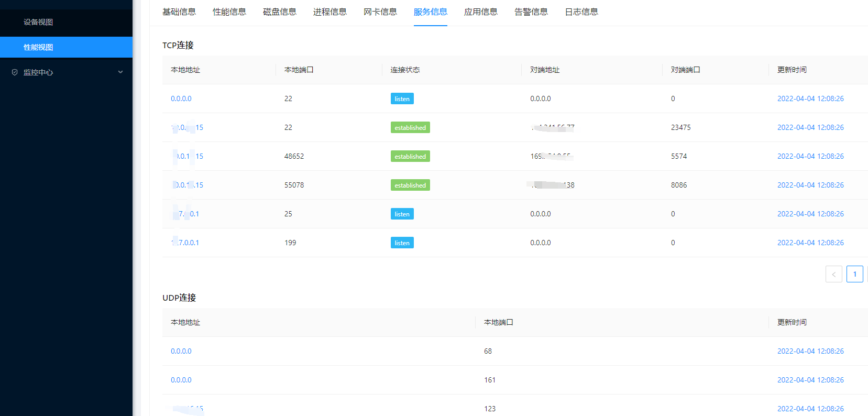Click the listen tag for port 25

pos(402,214)
